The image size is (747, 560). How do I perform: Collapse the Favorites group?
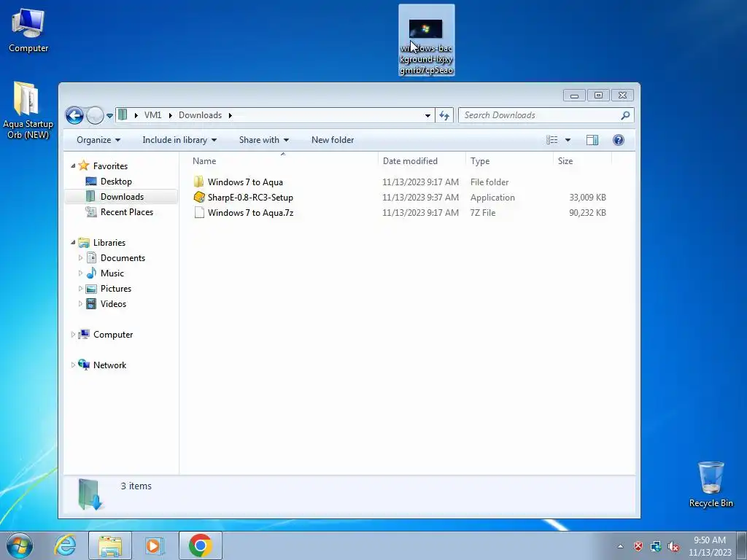[x=73, y=166]
